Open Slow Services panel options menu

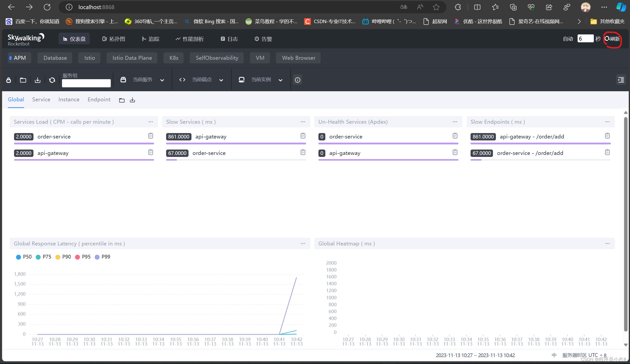point(303,122)
